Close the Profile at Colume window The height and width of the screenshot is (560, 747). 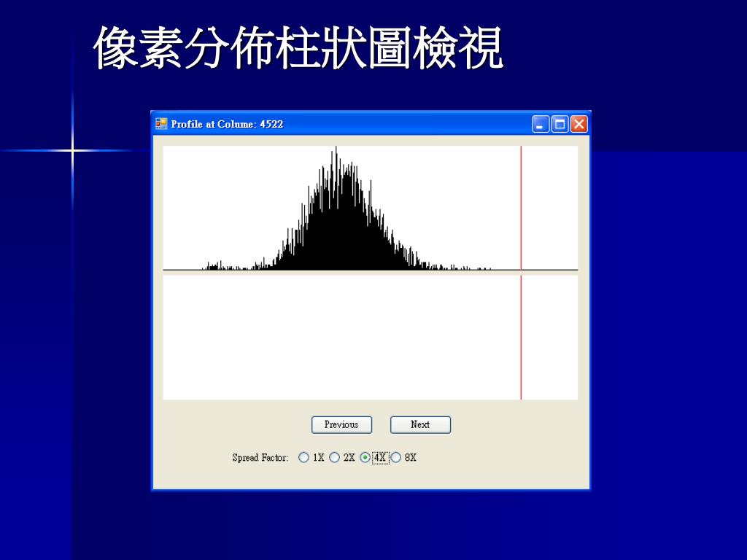pos(578,124)
